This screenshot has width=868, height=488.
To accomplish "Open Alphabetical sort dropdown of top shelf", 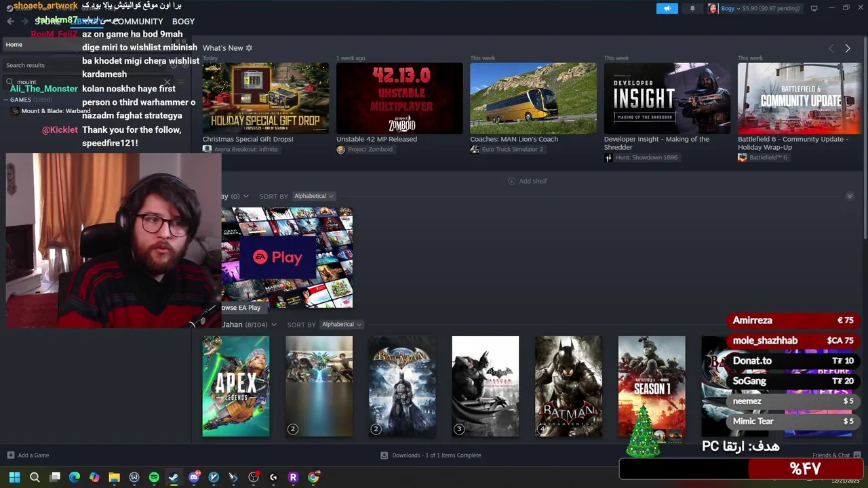I will [314, 196].
